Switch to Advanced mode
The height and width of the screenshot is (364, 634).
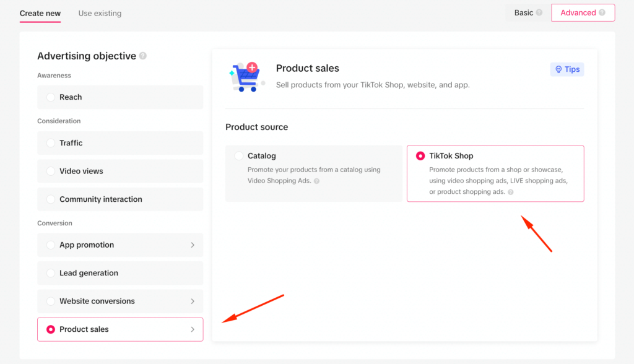click(583, 12)
